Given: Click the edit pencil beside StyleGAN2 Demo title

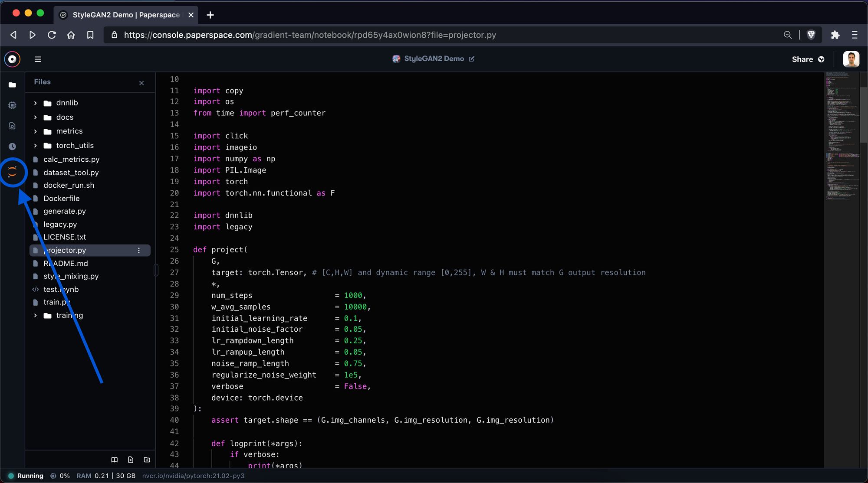Looking at the screenshot, I should coord(472,59).
